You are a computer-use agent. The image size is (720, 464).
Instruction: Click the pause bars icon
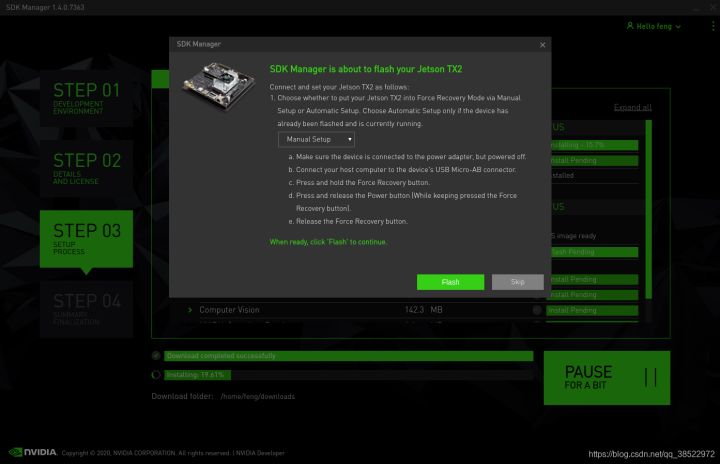click(651, 378)
